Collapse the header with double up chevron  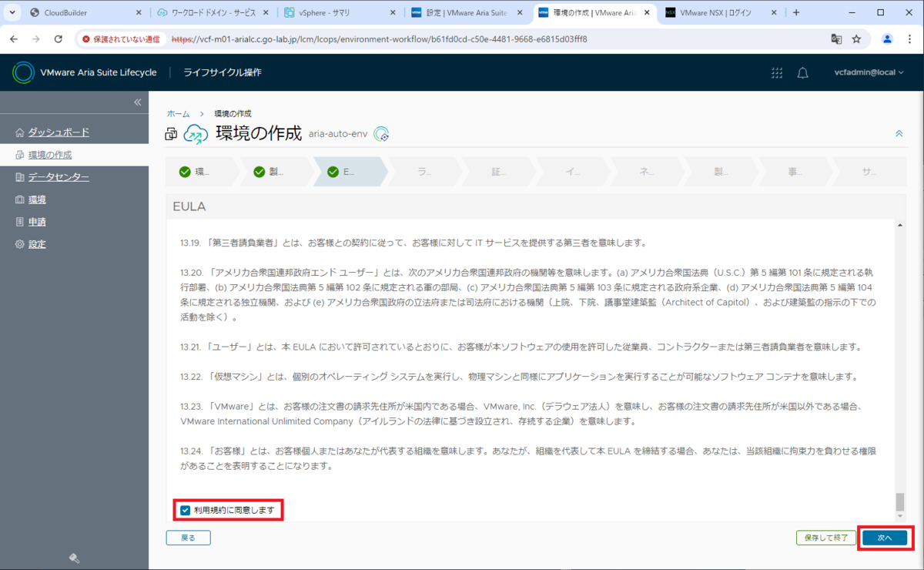point(899,133)
